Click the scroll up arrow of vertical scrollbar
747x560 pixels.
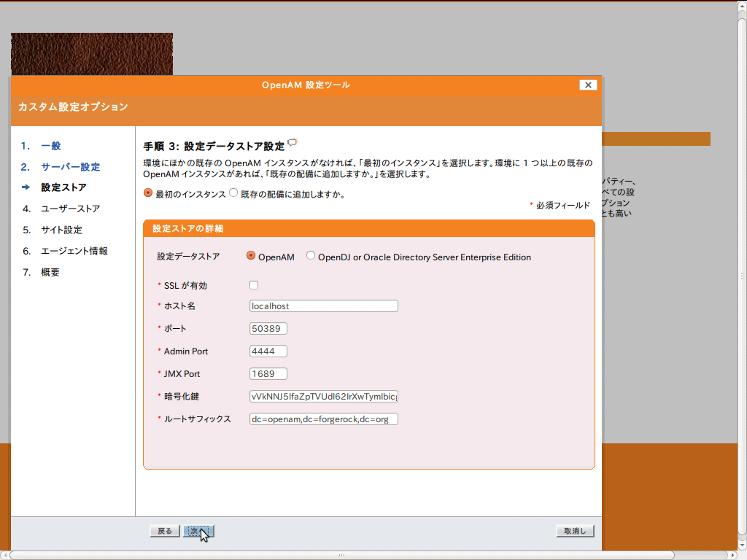point(742,6)
